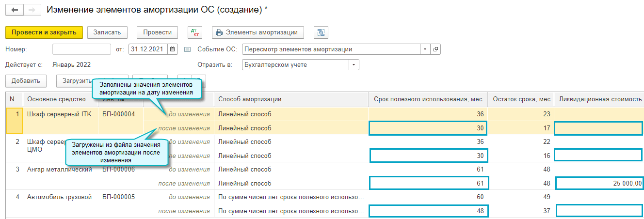Viewport: 644px width, 219px height.
Task: Click the forward navigation arrow
Action: [x=32, y=10]
